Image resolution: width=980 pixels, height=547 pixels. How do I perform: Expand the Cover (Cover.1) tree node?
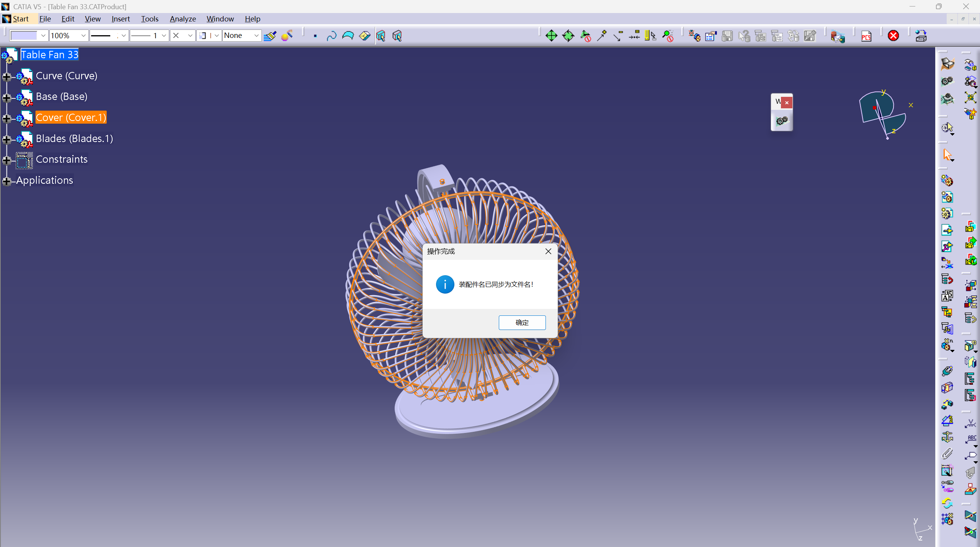pos(6,119)
